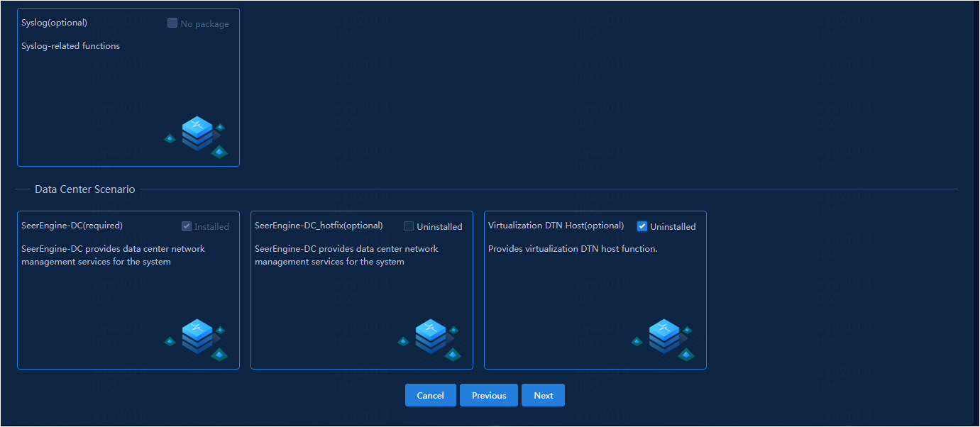Click "Provides virtualization DTN host function." text
This screenshot has height=427, width=980.
(x=573, y=249)
